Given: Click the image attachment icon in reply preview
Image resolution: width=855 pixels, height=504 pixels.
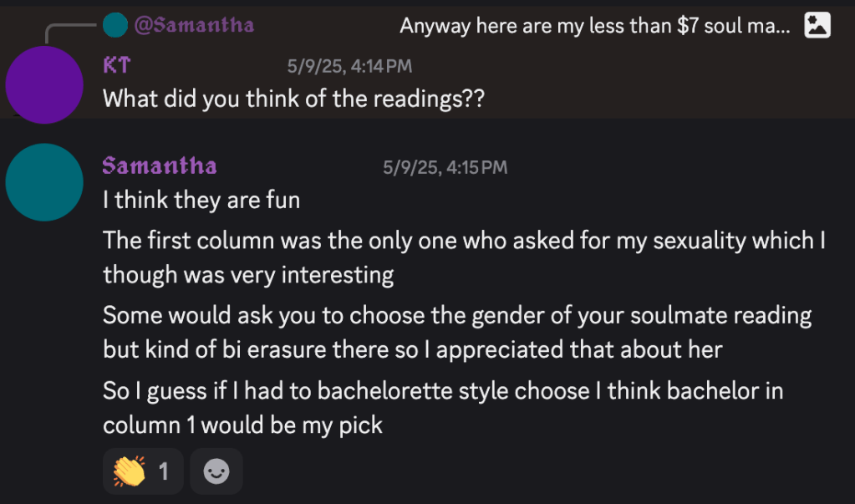Looking at the screenshot, I should coord(817,26).
